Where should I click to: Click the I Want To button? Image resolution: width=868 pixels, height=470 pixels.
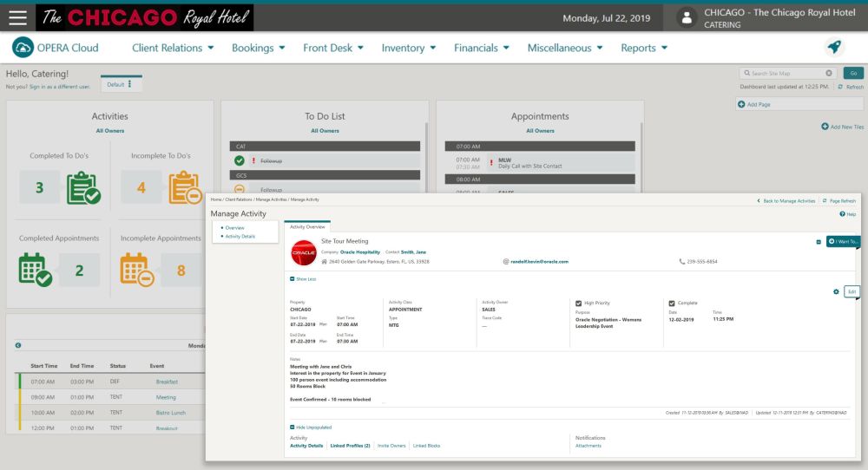843,242
